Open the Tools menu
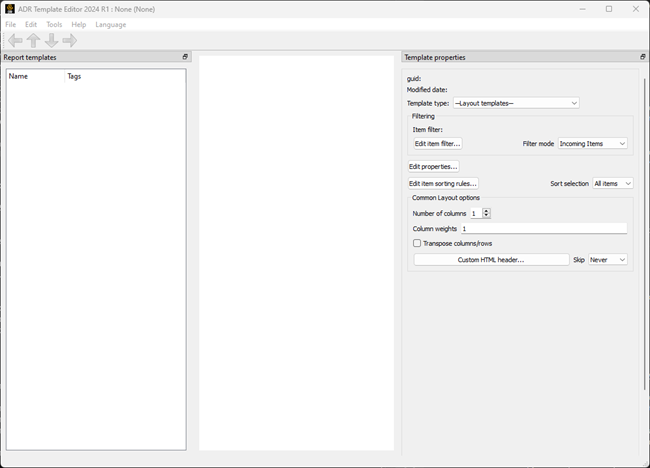 (54, 24)
